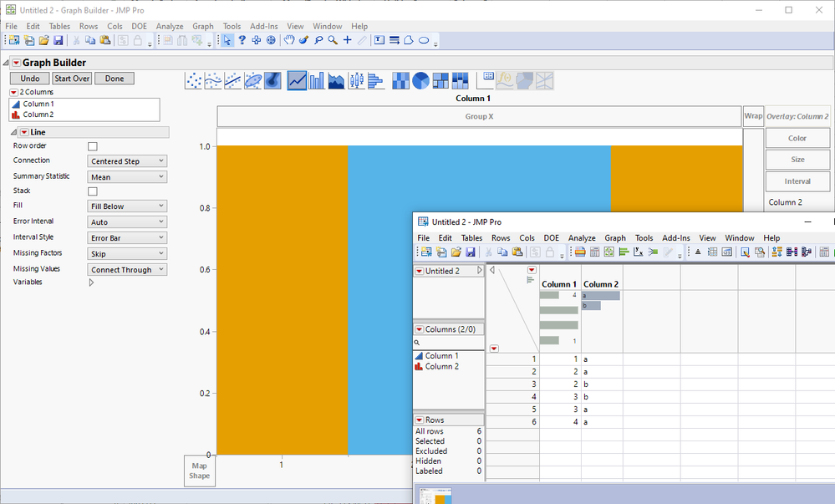
Task: Select the Caption Box element icon
Action: tap(485, 81)
